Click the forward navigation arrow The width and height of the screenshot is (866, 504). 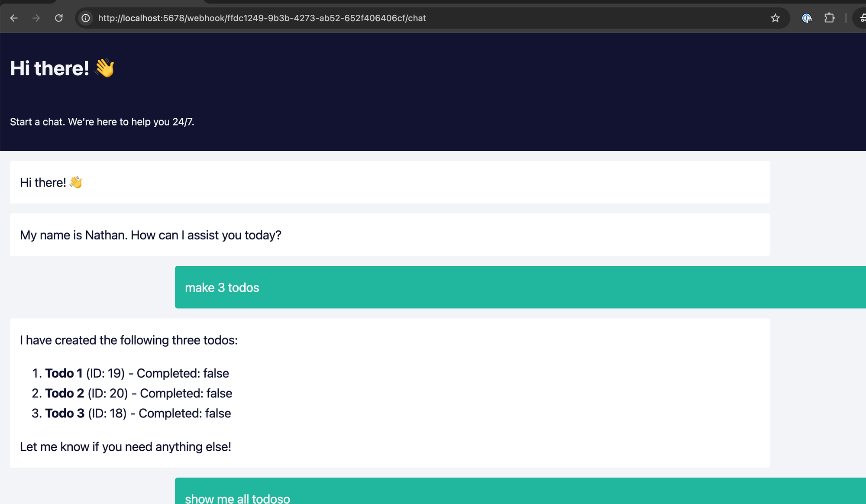click(36, 18)
